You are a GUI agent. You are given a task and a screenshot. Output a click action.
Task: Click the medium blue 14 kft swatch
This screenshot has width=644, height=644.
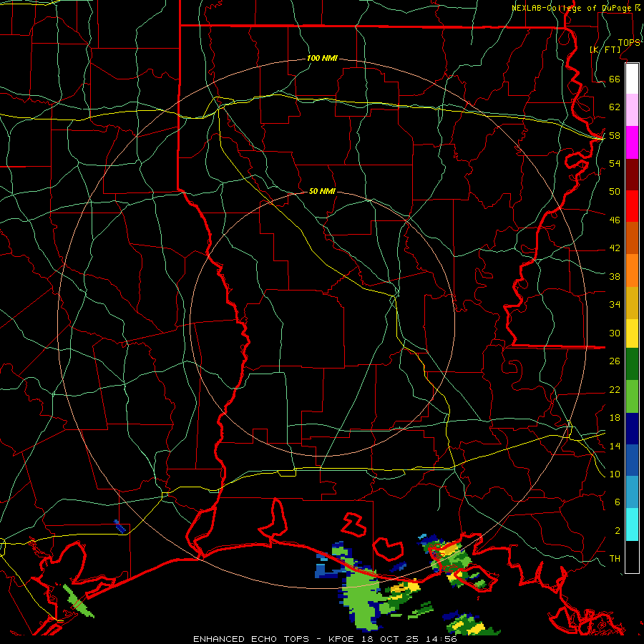point(632,460)
